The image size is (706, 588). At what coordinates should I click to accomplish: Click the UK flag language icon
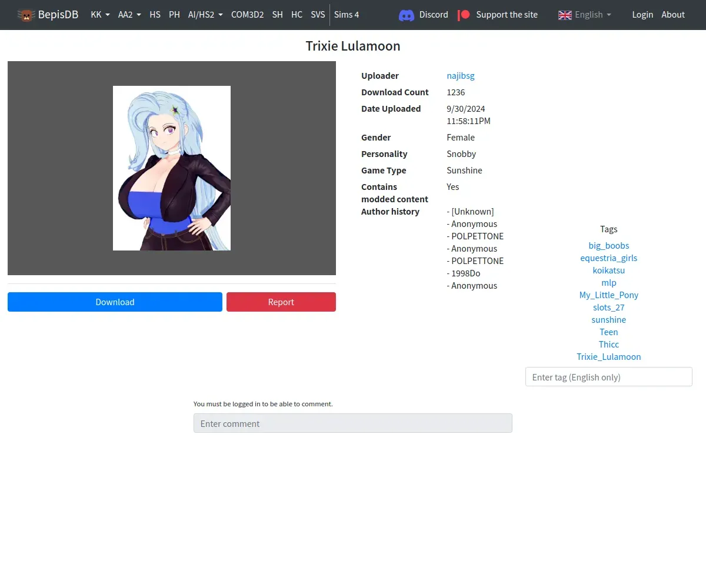pos(565,15)
